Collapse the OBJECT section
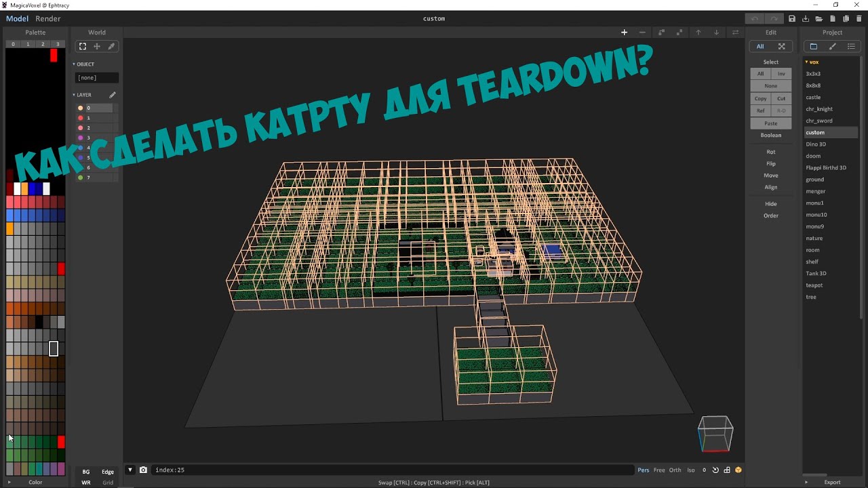 74,64
